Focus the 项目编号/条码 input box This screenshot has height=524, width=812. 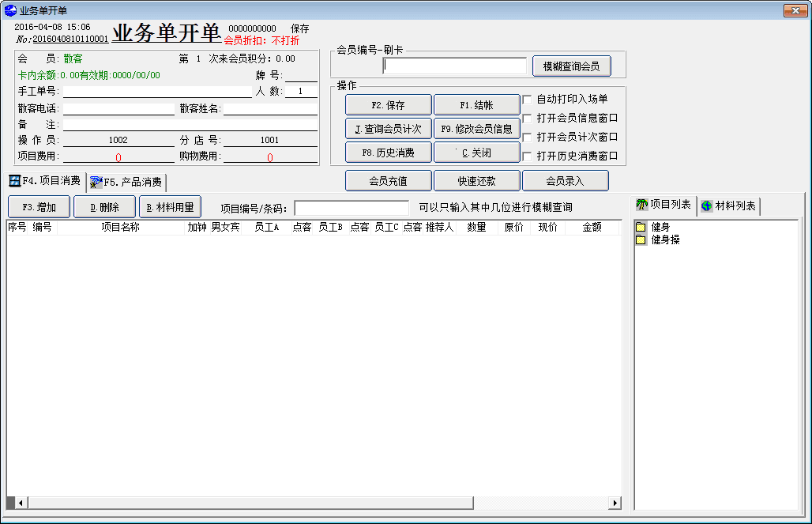click(x=351, y=208)
